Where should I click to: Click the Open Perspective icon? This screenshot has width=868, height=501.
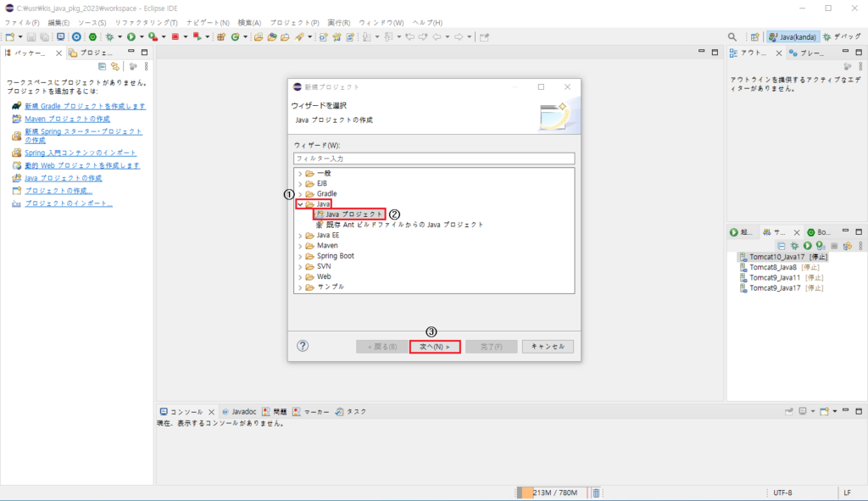[754, 37]
